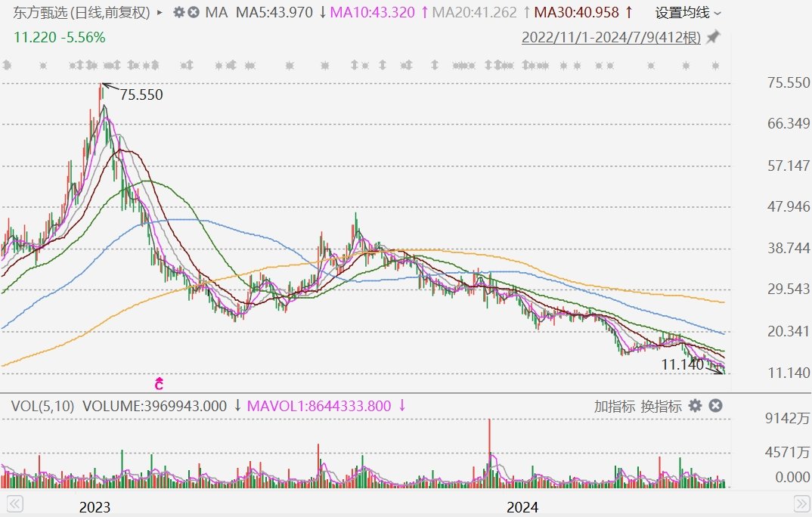Remove the MA indicator with X icon
The width and height of the screenshot is (812, 517).
tap(194, 13)
